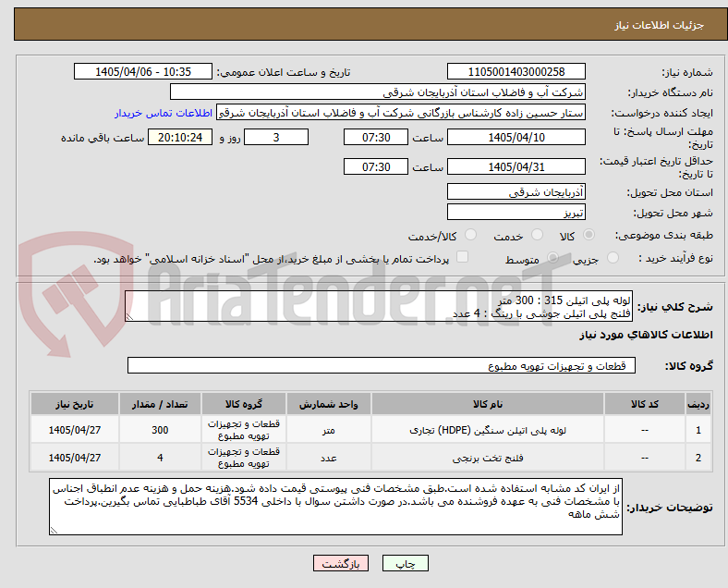Image resolution: width=728 pixels, height=588 pixels.
Task: Click the quantity cell 4
Action: [160, 458]
